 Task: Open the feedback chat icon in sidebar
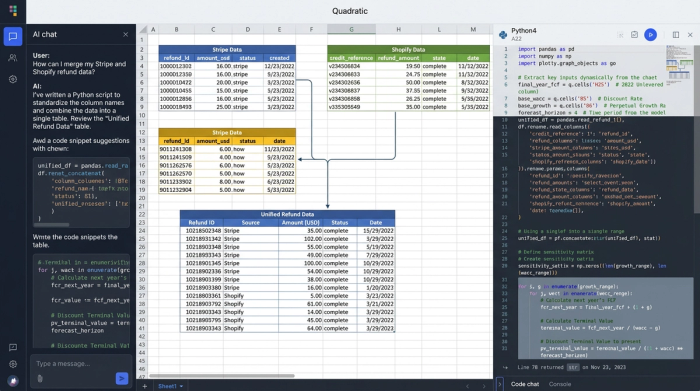point(13,347)
